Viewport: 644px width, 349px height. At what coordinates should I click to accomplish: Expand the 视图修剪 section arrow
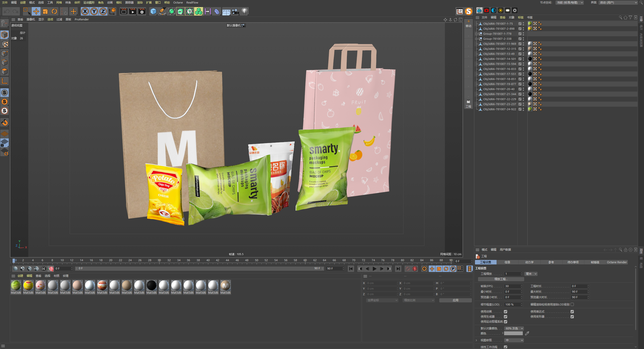click(x=476, y=340)
